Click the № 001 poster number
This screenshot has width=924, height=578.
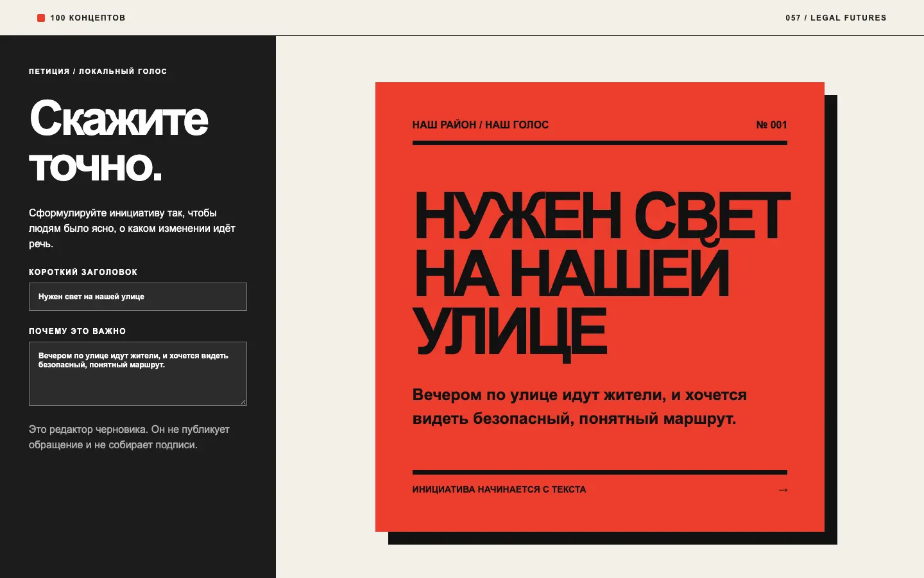[771, 125]
